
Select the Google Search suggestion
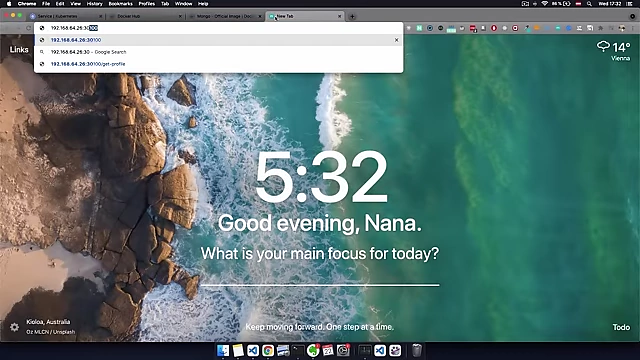[x=218, y=52]
